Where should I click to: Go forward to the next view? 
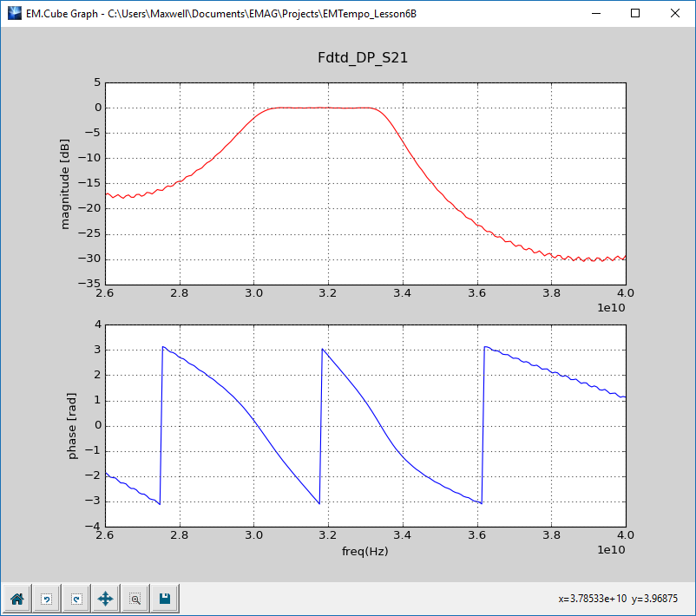tap(76, 598)
